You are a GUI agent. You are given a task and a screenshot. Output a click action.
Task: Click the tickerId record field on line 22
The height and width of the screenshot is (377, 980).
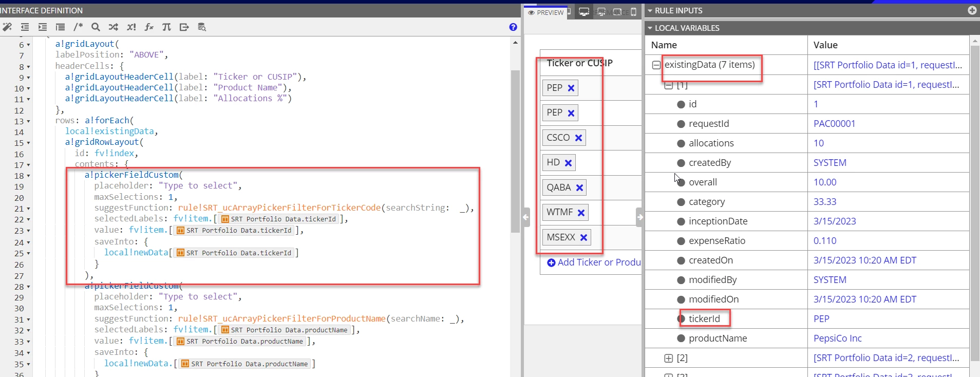[x=277, y=219]
